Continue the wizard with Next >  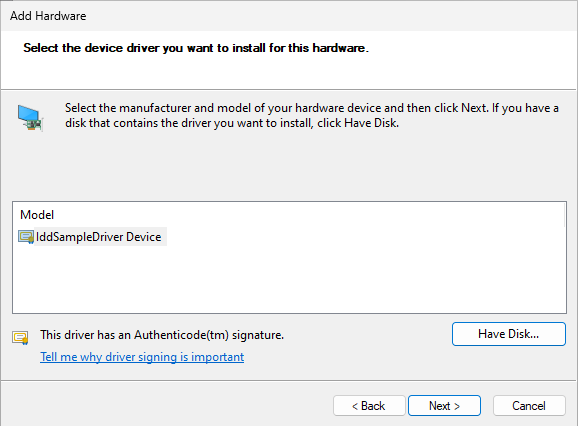click(x=444, y=406)
